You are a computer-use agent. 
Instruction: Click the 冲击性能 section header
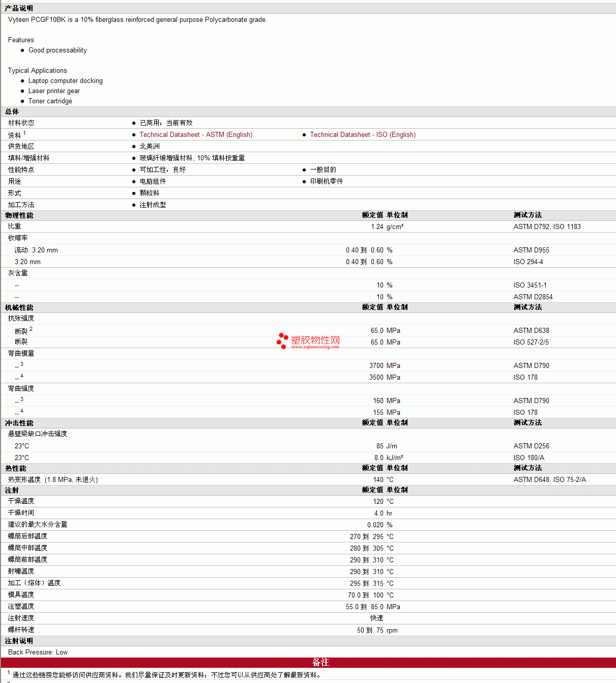pyautogui.click(x=19, y=423)
